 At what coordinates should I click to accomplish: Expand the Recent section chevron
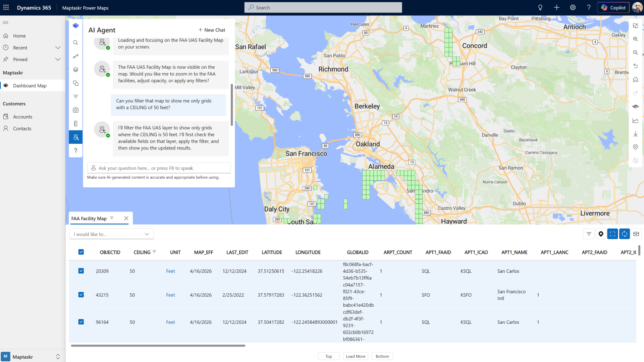[x=58, y=48]
